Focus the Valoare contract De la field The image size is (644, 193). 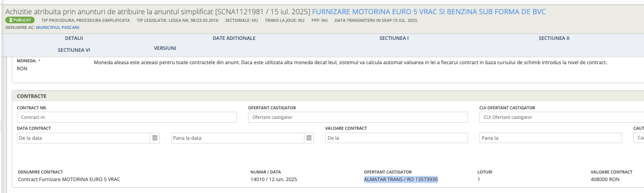coord(396,138)
